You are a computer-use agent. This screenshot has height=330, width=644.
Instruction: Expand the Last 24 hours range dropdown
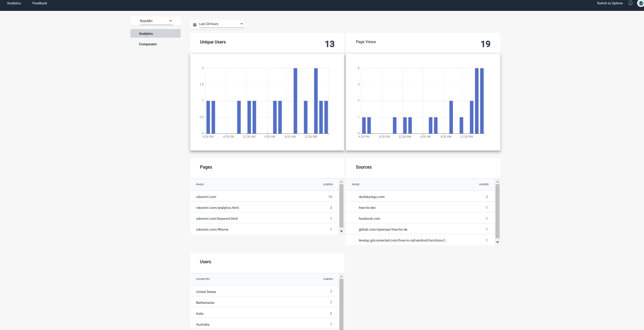221,24
